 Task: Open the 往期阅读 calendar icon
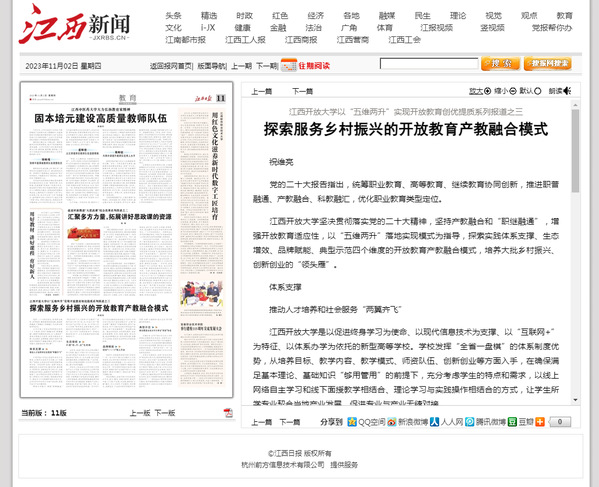click(288, 65)
